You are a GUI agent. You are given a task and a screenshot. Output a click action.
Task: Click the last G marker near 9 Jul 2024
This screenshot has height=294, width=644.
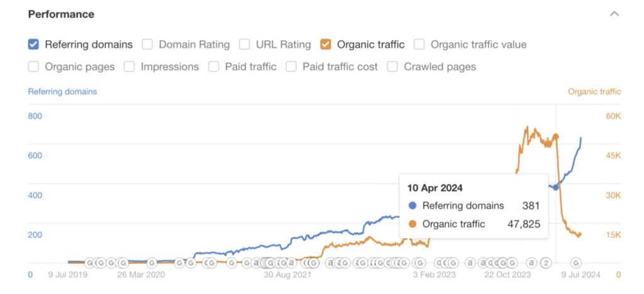(x=575, y=263)
